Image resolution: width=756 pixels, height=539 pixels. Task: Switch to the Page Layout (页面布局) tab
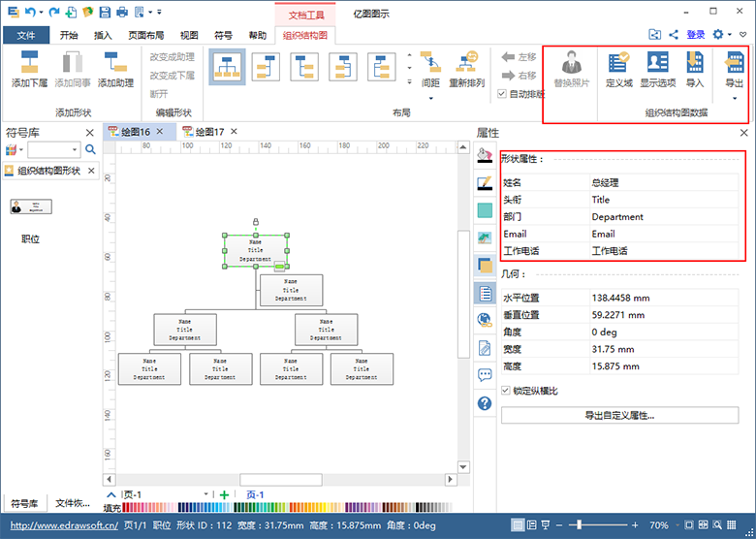[x=146, y=35]
